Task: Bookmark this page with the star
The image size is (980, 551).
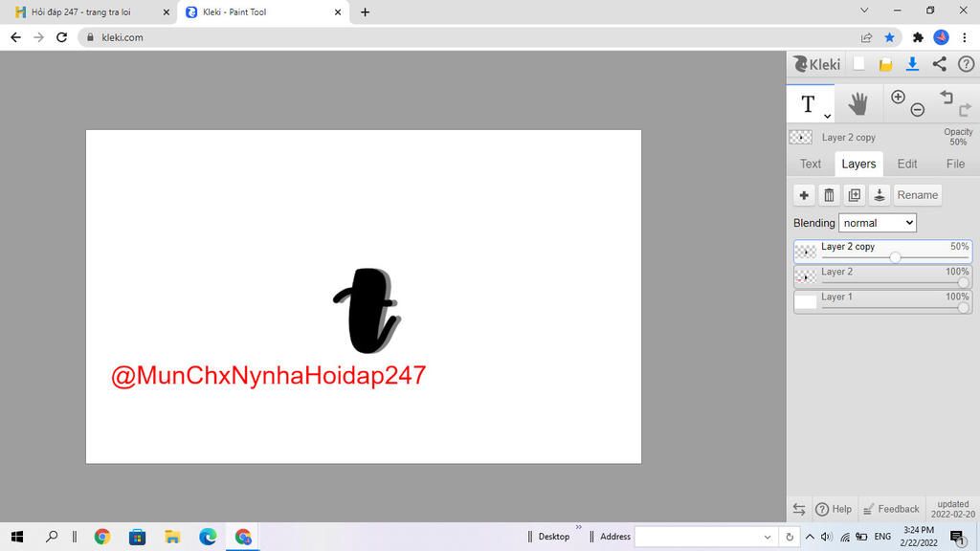Action: point(889,37)
